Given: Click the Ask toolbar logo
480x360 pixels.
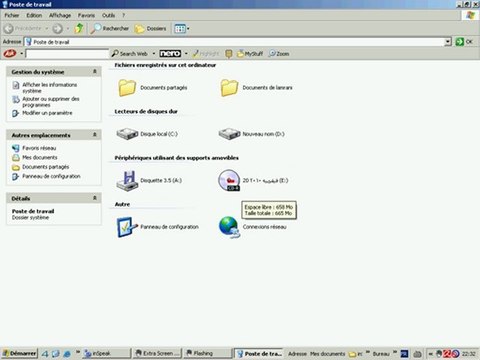Looking at the screenshot, I should [x=10, y=53].
